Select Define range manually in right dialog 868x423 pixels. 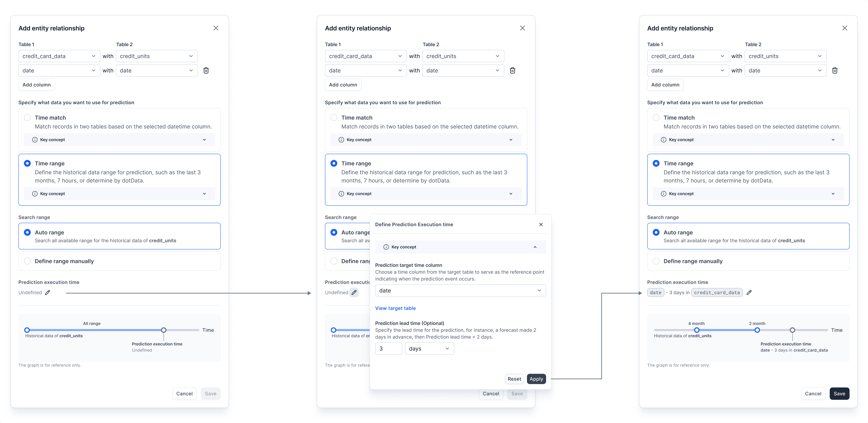tap(656, 261)
